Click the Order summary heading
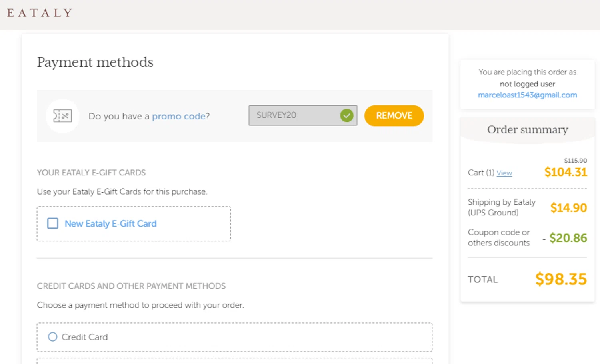Viewport: 600px width, 364px height. click(x=528, y=130)
